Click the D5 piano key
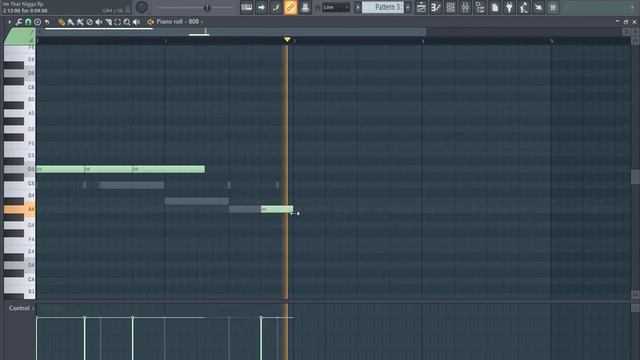This screenshot has height=360, width=640. click(x=19, y=169)
